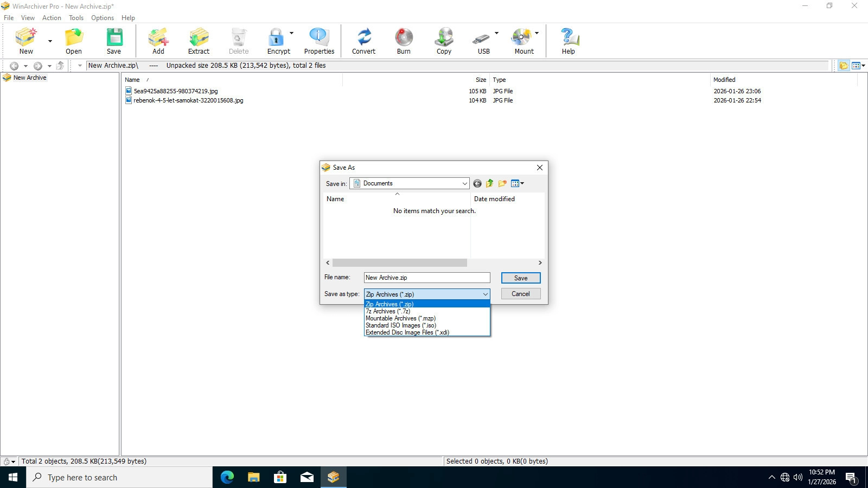Click the dialog's horizontal scrollbar thumb
Viewport: 868px width, 488px height.
[x=400, y=263]
